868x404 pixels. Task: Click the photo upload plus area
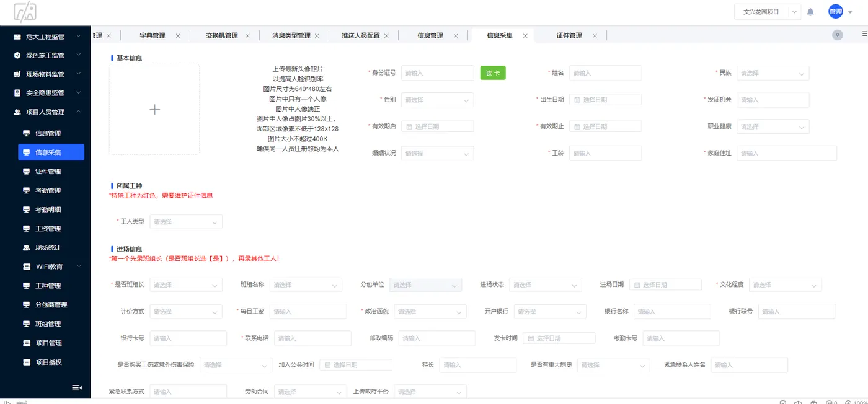pos(154,109)
